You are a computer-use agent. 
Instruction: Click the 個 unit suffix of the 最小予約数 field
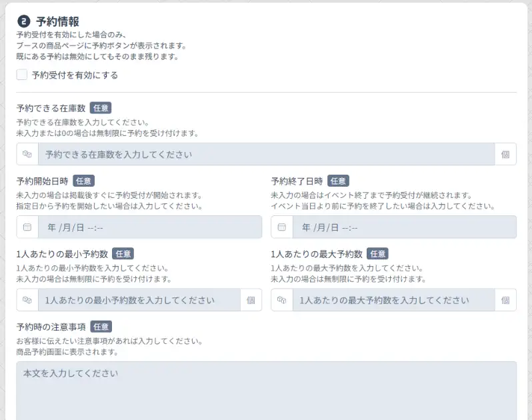click(251, 300)
